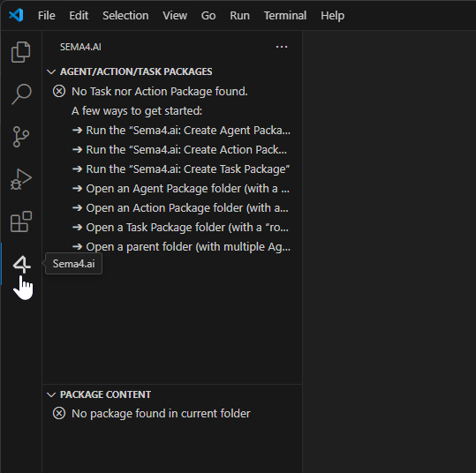Select Open a Task Package folder row
Screen dimensions: 476x473
[172, 228]
